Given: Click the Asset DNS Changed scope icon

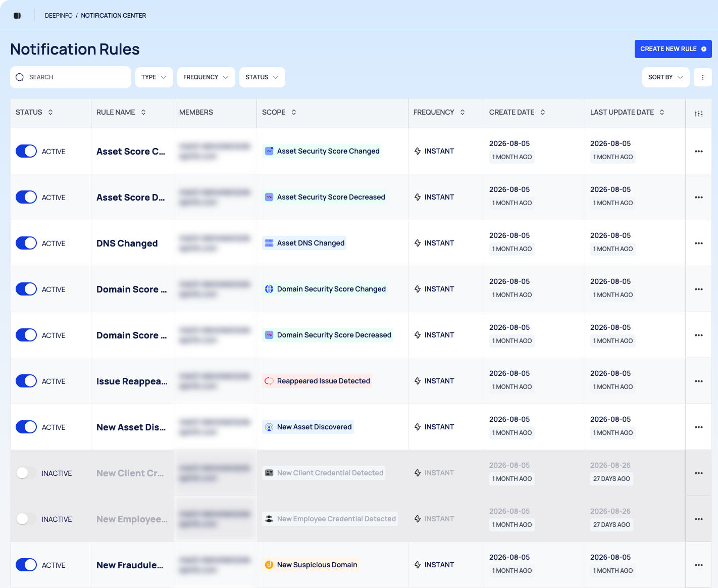Looking at the screenshot, I should click(269, 243).
